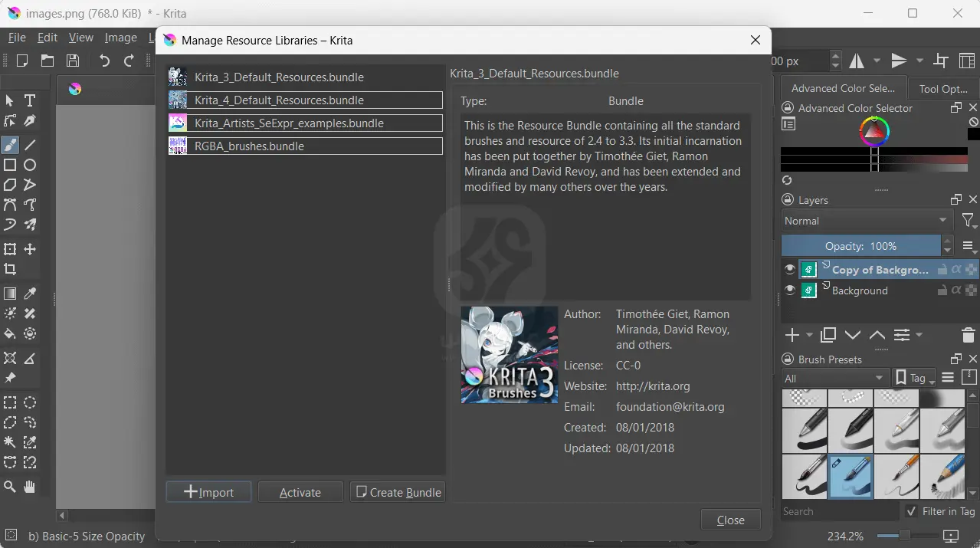Viewport: 980px width, 548px height.
Task: Click the Save document icon
Action: click(73, 61)
